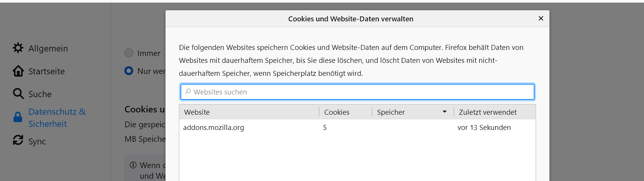Go to the Startseite settings
The image size is (644, 181).
pos(47,71)
